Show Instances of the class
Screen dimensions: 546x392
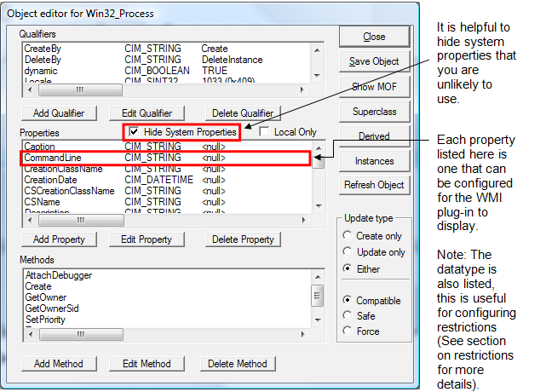point(374,161)
